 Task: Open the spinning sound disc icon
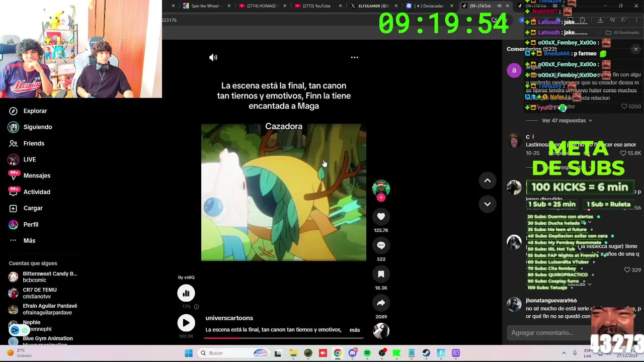[381, 331]
